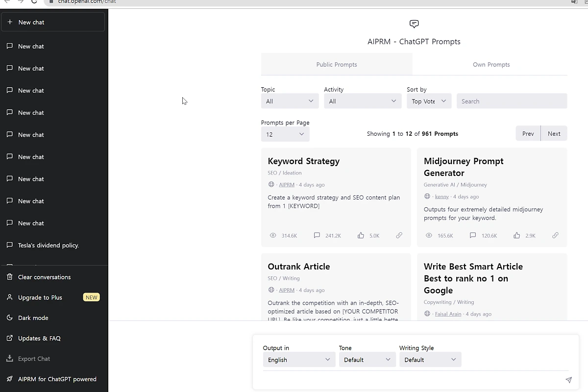The height and width of the screenshot is (392, 588).
Task: Switch to the Public Prompts tab
Action: coord(337,64)
